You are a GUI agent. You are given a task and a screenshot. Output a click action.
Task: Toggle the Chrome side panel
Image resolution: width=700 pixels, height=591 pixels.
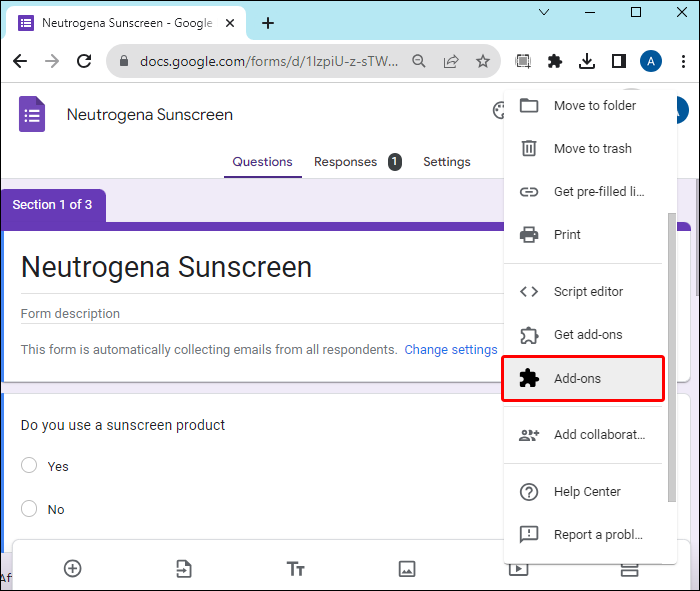[619, 61]
